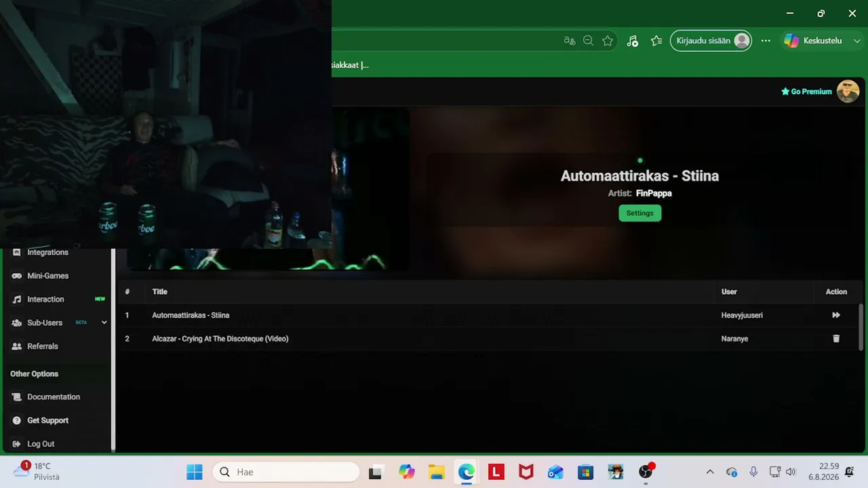
Task: Click the microphone tray icon
Action: (753, 472)
